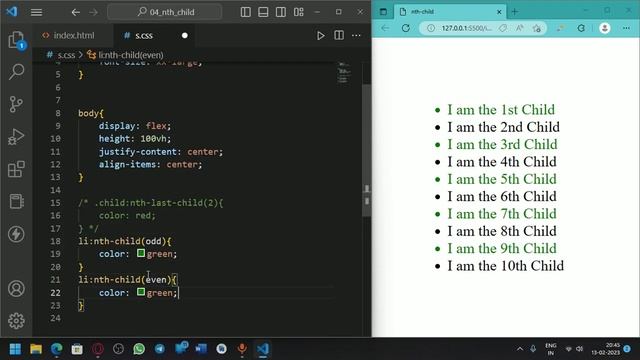Click the Tab actions menu icon in Edge
This screenshot has width=640, height=360.
coord(383,11)
